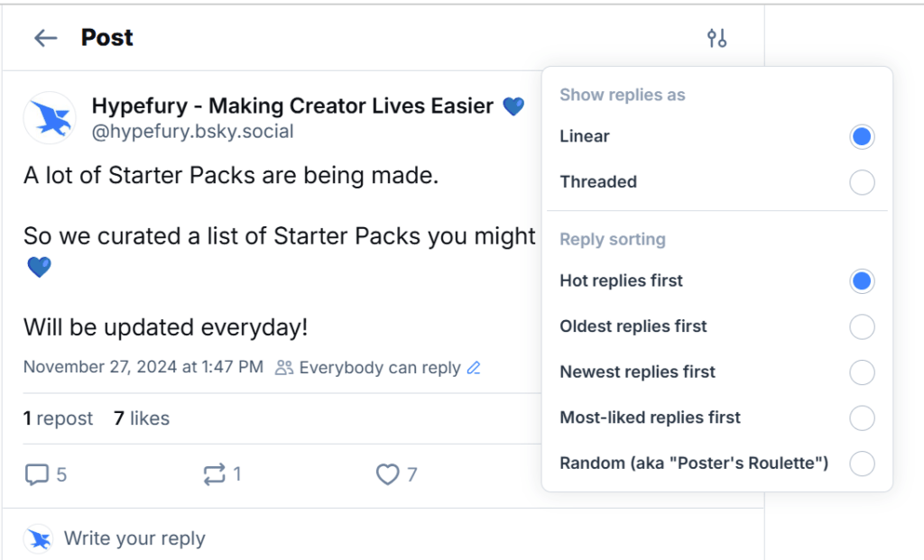This screenshot has height=560, width=924.
Task: View the 7 likes list
Action: [142, 418]
